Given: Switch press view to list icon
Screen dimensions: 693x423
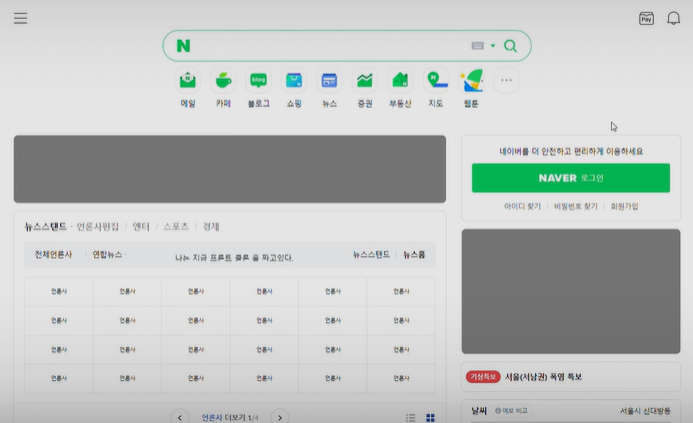Looking at the screenshot, I should pyautogui.click(x=411, y=418).
